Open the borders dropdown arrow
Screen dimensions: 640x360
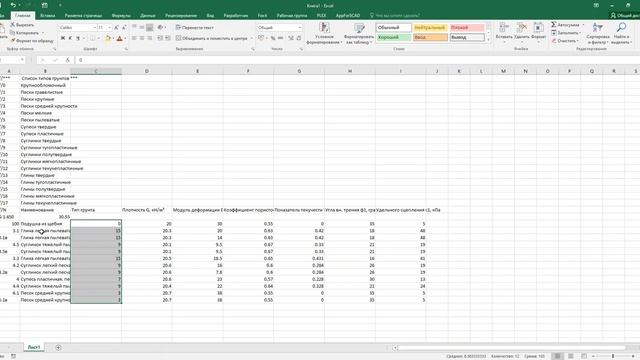click(x=98, y=38)
